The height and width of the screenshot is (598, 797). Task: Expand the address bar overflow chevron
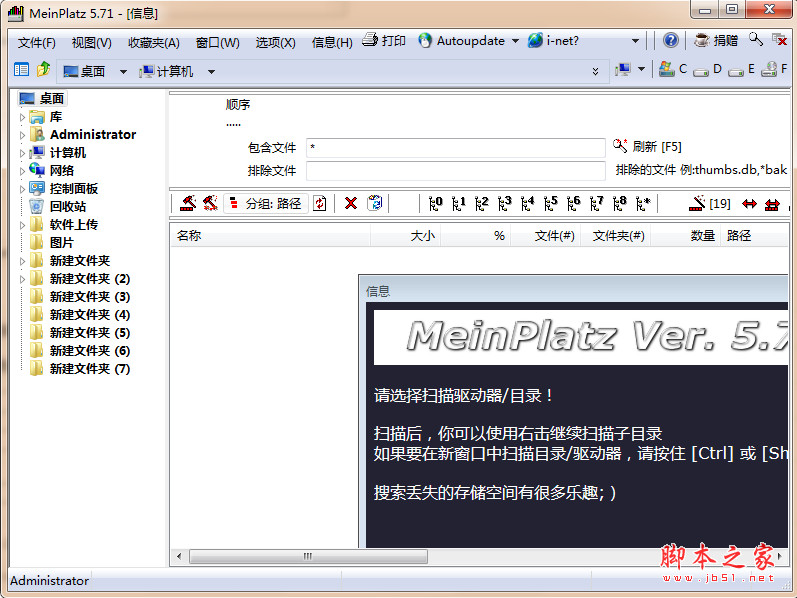pyautogui.click(x=595, y=71)
